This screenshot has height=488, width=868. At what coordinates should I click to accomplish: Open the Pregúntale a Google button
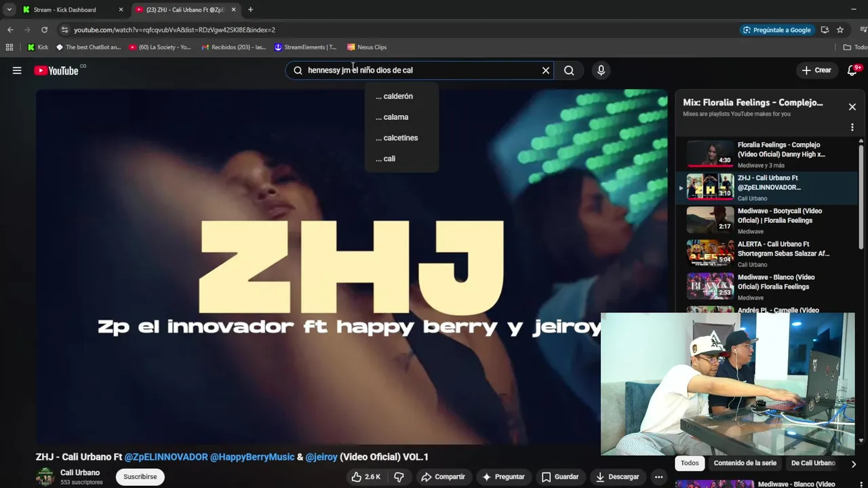pos(776,30)
